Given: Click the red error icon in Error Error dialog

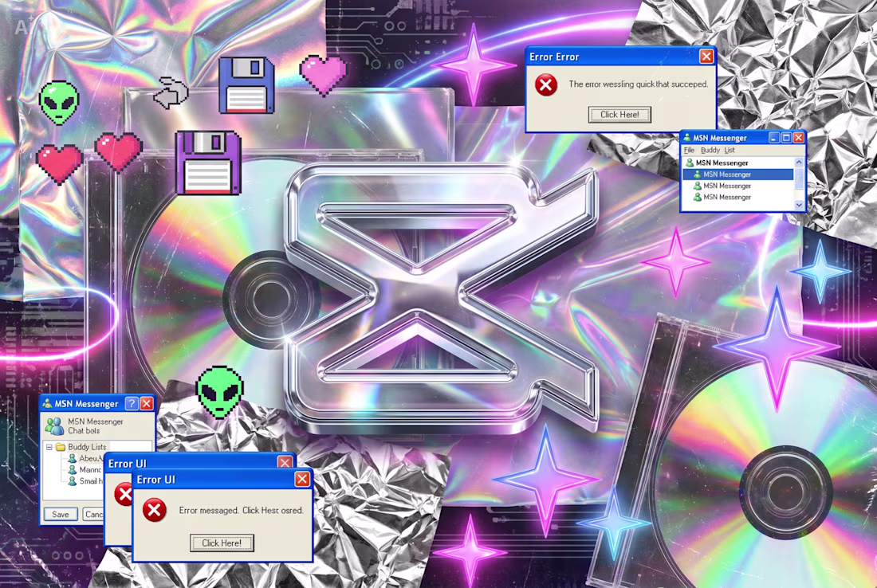Looking at the screenshot, I should (546, 85).
